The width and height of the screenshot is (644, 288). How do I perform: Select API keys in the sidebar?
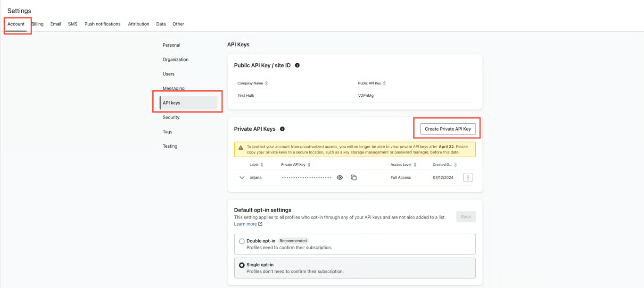[189, 103]
